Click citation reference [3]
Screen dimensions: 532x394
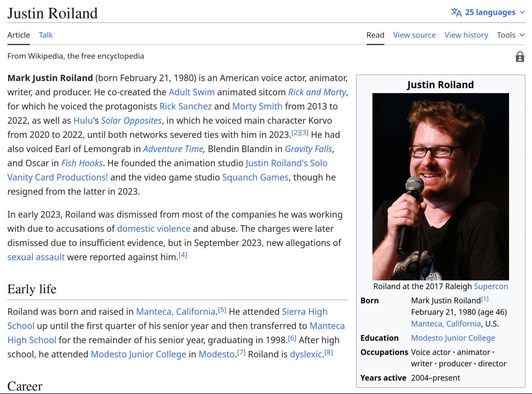coord(304,132)
